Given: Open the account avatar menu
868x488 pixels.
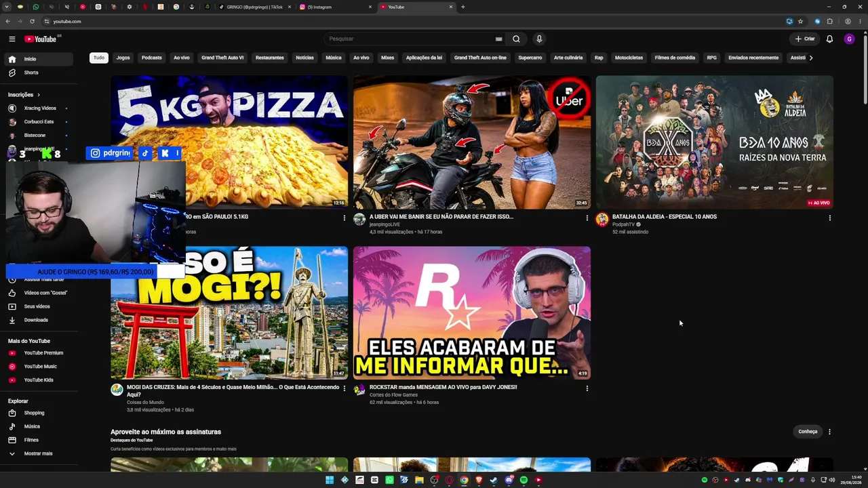Looking at the screenshot, I should click(x=849, y=39).
